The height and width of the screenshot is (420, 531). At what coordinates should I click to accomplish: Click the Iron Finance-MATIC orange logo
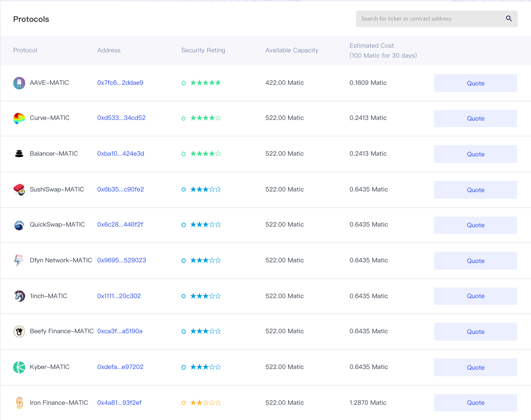point(20,403)
